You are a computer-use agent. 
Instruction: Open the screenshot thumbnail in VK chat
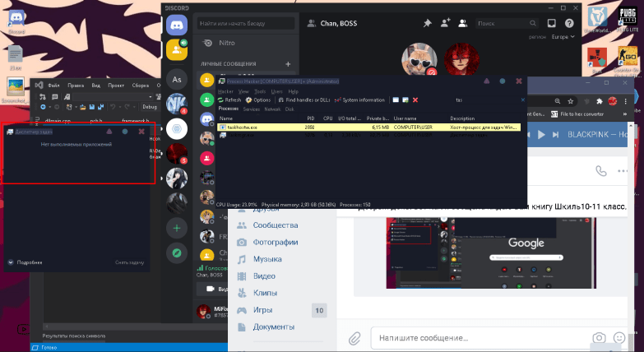point(491,253)
